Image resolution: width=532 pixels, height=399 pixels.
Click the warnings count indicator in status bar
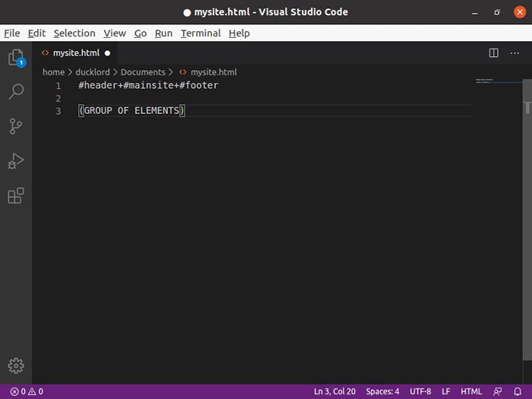point(36,391)
